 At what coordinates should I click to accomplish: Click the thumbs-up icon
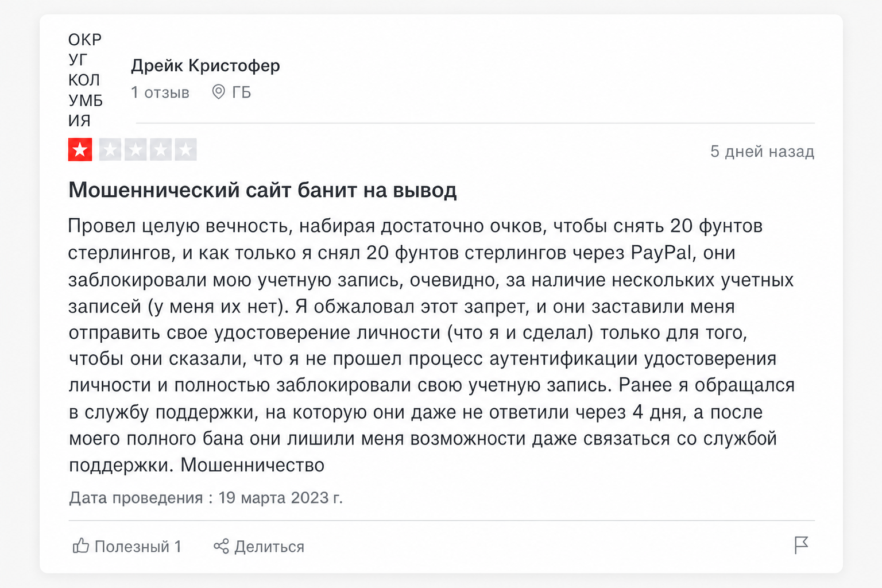click(x=80, y=546)
